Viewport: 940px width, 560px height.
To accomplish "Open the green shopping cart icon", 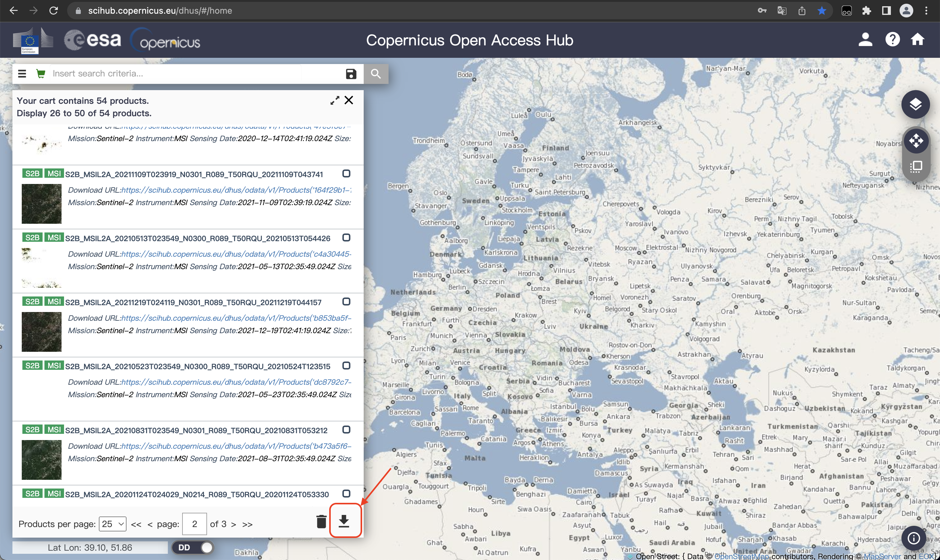I will click(41, 74).
